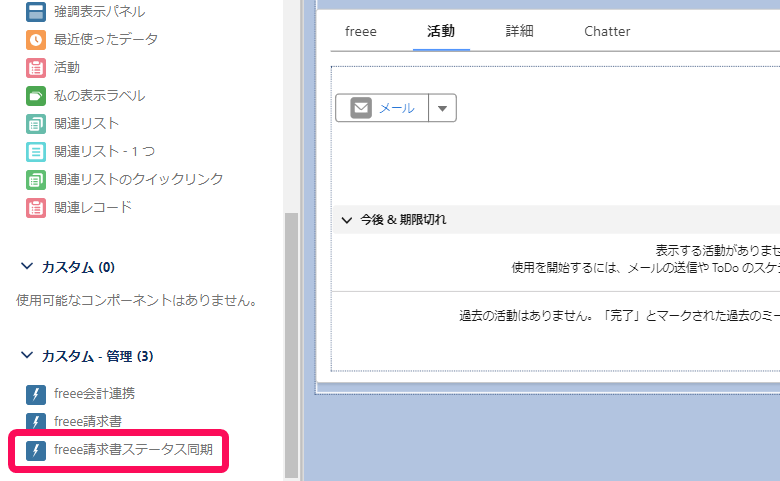780x481 pixels.
Task: Click the 関連リスト component icon
Action: pos(36,124)
